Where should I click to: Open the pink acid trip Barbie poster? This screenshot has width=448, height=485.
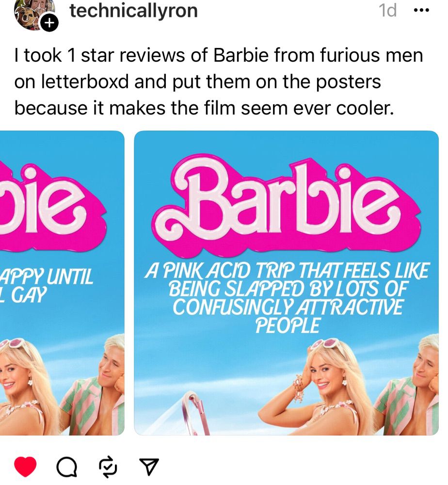pyautogui.click(x=286, y=283)
